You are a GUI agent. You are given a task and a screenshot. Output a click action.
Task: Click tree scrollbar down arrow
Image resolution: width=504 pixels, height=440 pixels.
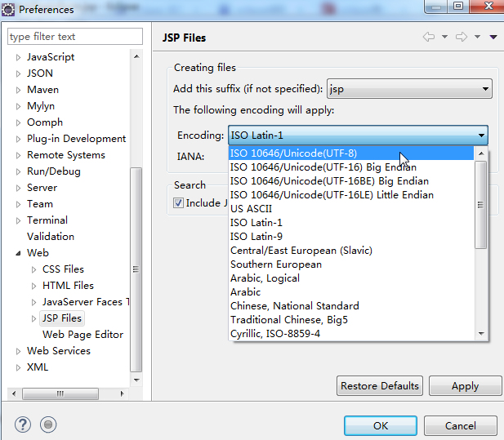coord(136,380)
